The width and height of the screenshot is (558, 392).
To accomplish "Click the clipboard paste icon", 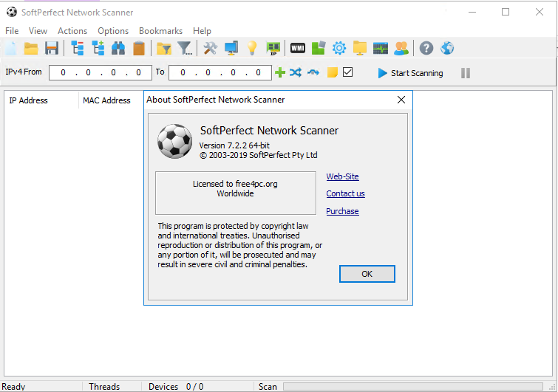I will coord(139,48).
